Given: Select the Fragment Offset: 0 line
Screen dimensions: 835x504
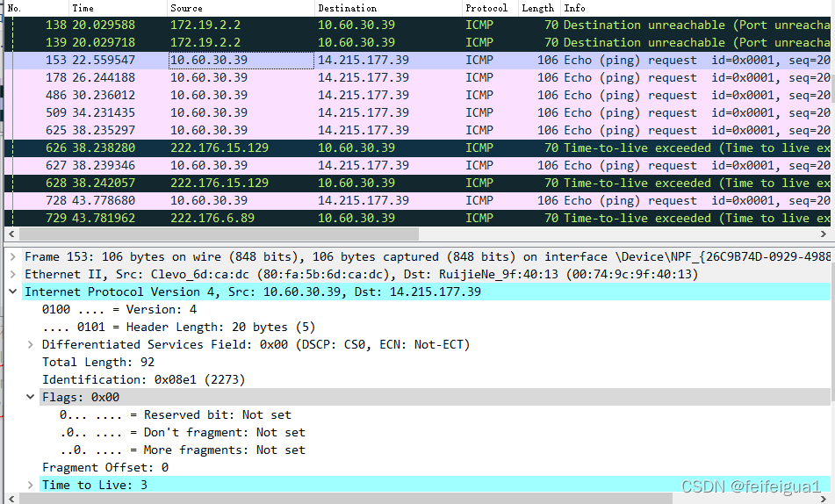Looking at the screenshot, I should [x=105, y=468].
